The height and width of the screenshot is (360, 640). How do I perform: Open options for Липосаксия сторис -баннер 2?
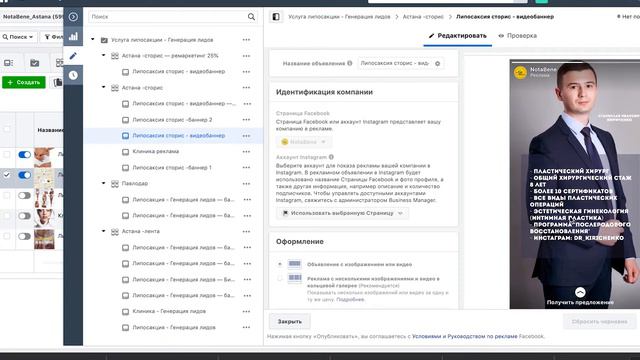pyautogui.click(x=246, y=120)
